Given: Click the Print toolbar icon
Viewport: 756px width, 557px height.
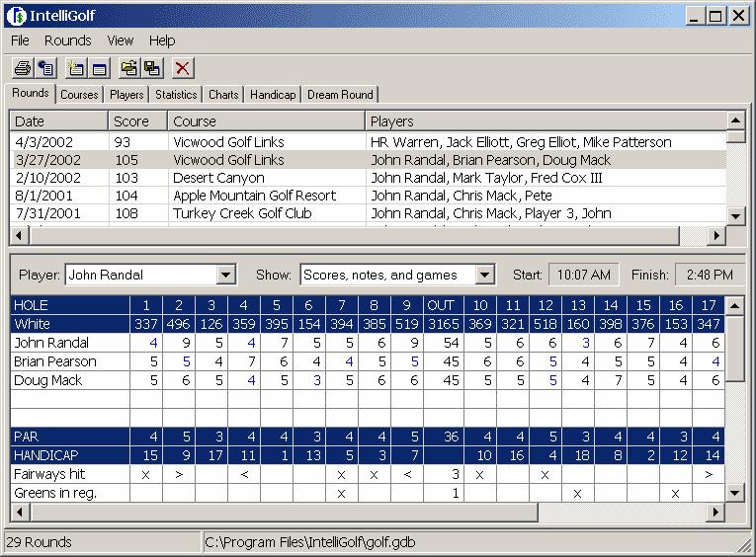Looking at the screenshot, I should click(x=22, y=68).
